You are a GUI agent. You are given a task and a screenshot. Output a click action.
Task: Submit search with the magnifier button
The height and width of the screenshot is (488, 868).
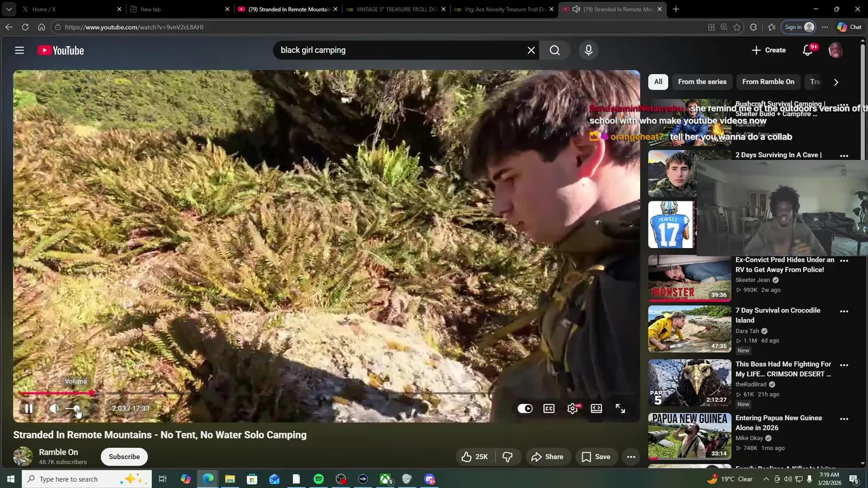[x=555, y=50]
